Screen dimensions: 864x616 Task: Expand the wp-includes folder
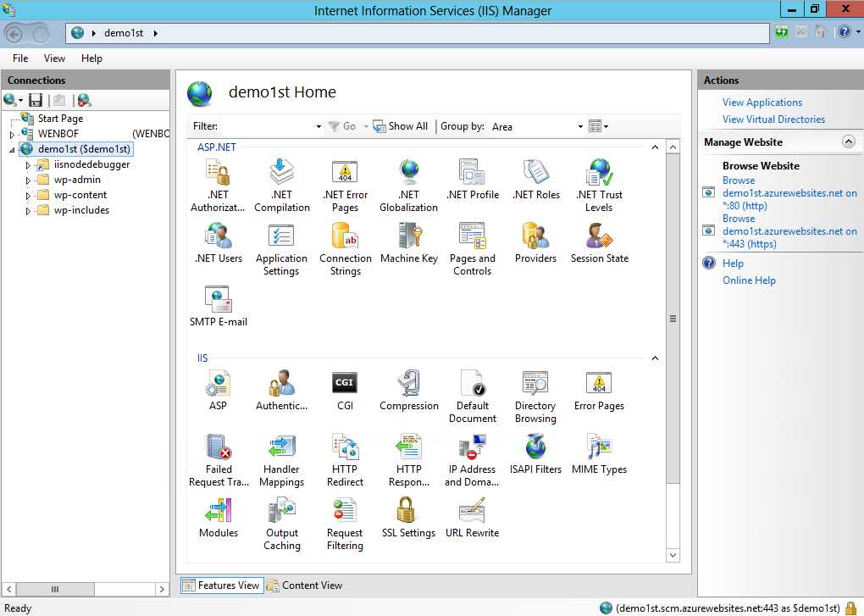click(28, 211)
